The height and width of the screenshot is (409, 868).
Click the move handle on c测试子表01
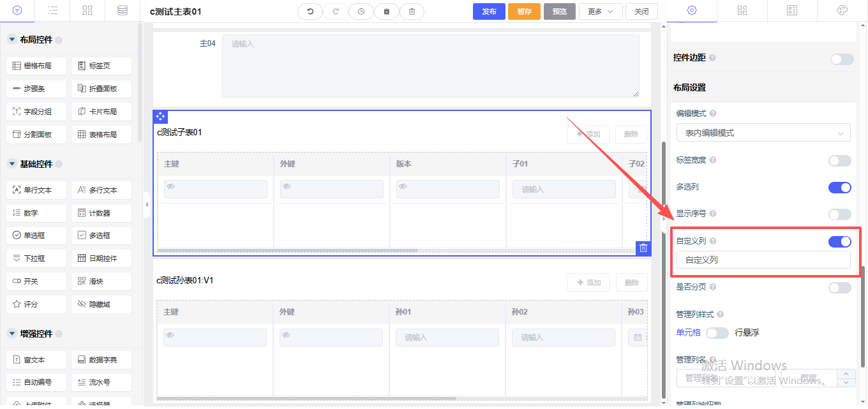pyautogui.click(x=160, y=116)
